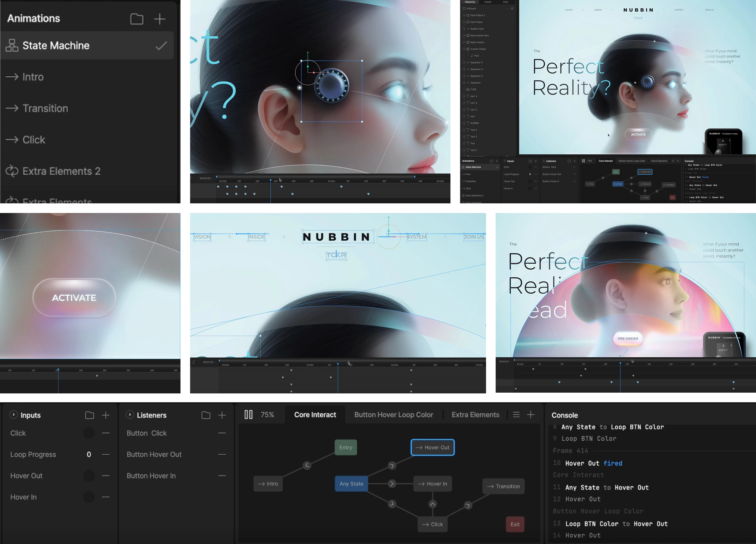Switch to the Data tab
Screen dimensions: 756x544
point(506,2)
